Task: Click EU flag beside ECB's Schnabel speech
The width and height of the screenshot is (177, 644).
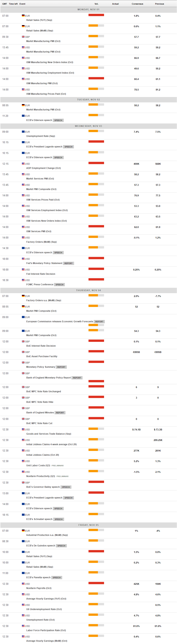Action: pos(23,515)
